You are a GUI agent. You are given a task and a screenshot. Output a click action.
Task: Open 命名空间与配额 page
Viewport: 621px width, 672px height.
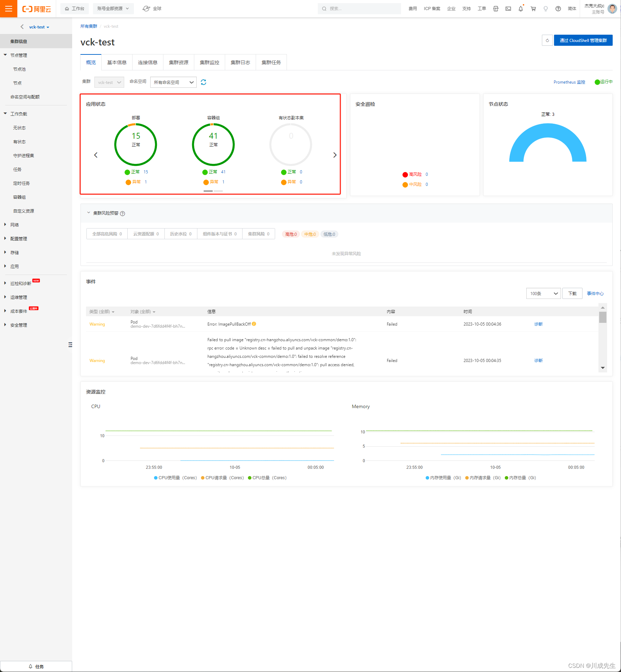pos(25,97)
